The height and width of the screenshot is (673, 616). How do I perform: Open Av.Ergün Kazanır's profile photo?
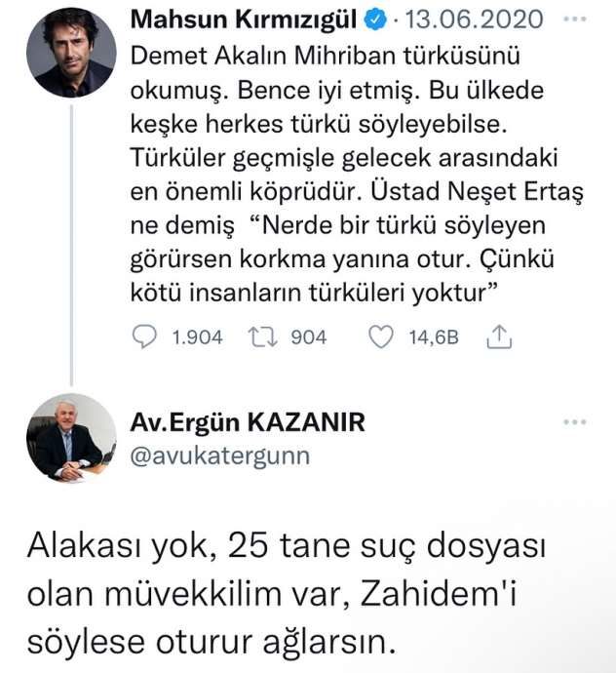[x=71, y=438]
